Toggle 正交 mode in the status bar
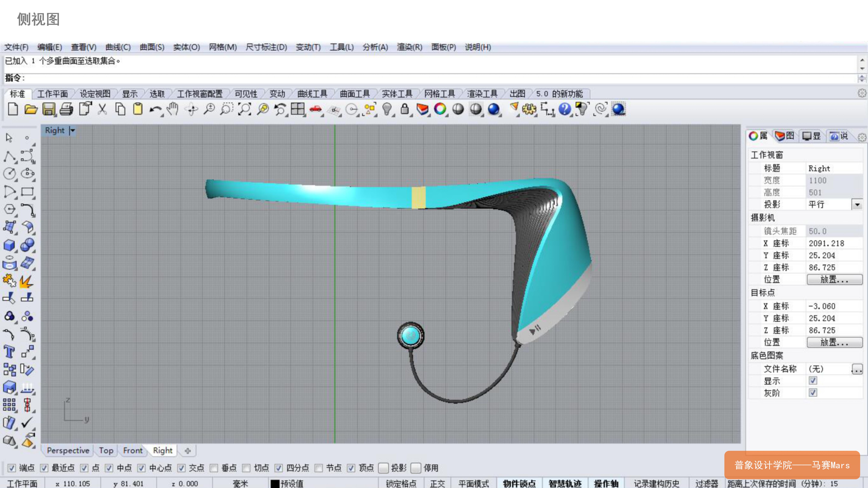The height and width of the screenshot is (488, 868). 438,483
